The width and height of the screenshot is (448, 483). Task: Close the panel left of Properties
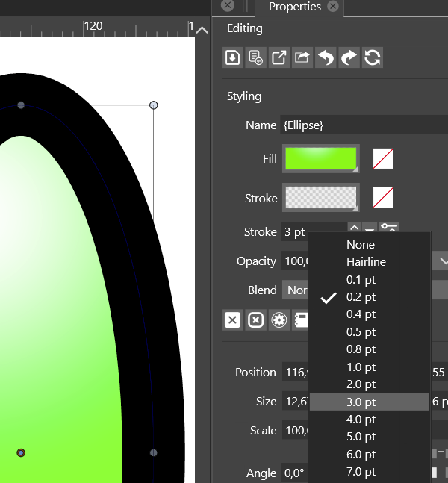pyautogui.click(x=228, y=5)
